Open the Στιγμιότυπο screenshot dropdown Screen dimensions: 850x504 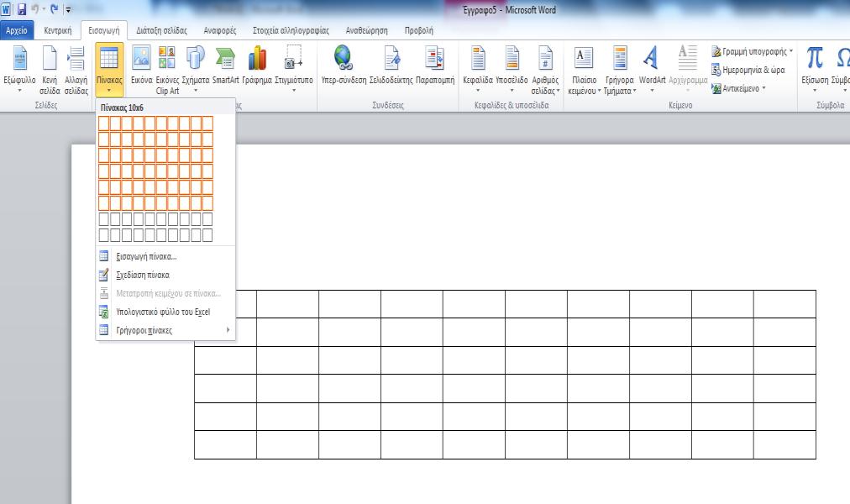294,70
